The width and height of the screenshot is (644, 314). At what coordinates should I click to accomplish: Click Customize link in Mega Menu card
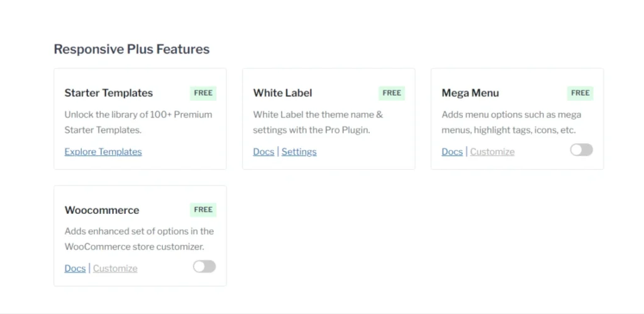pyautogui.click(x=492, y=152)
